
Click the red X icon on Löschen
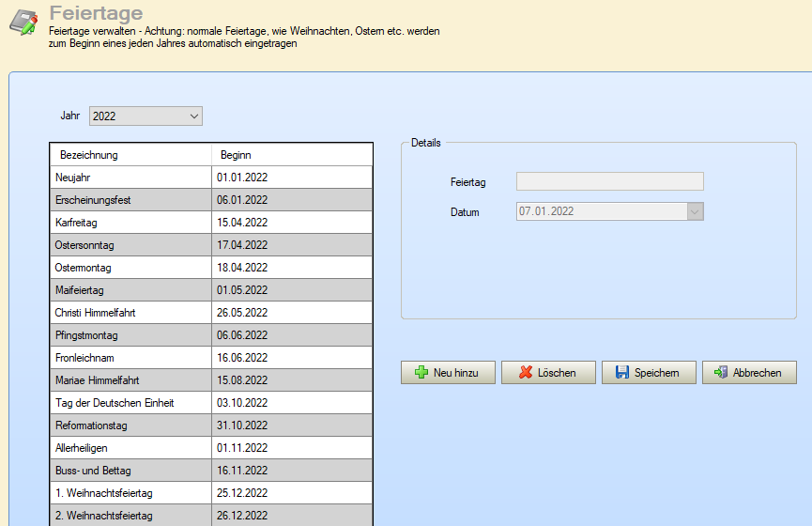tap(526, 373)
